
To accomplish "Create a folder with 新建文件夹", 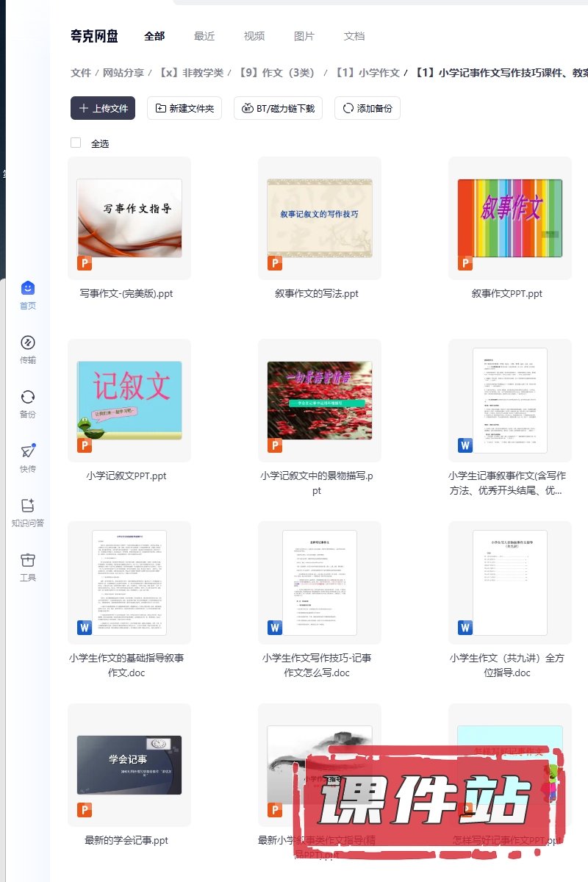I will pyautogui.click(x=184, y=108).
